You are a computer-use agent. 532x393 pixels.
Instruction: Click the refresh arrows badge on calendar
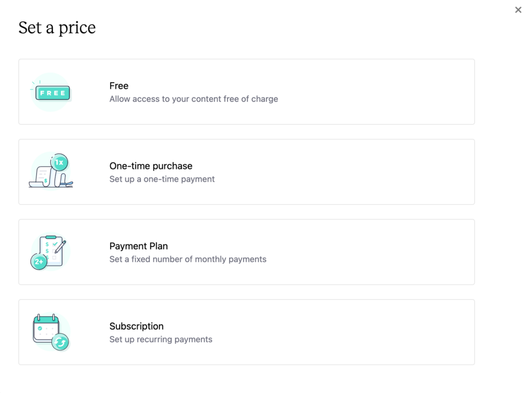tap(60, 343)
